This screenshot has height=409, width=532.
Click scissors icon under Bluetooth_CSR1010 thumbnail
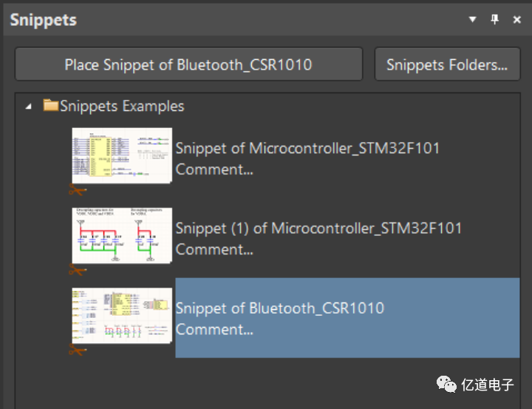coord(78,350)
